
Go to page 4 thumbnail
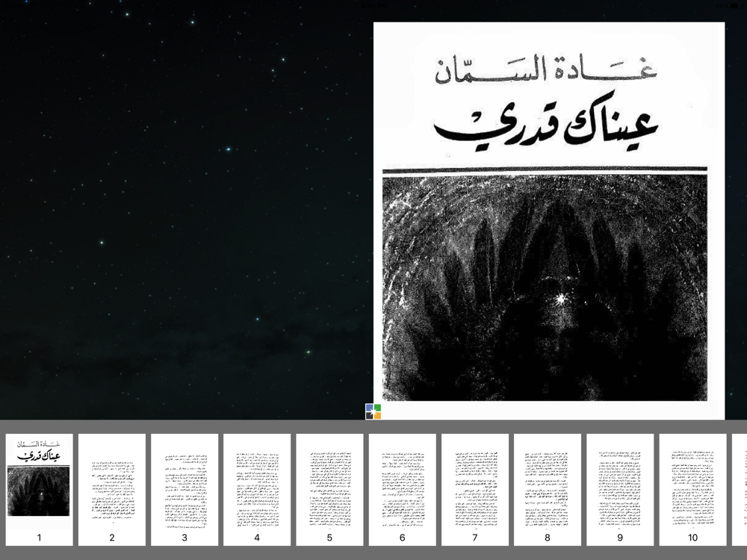(x=257, y=489)
